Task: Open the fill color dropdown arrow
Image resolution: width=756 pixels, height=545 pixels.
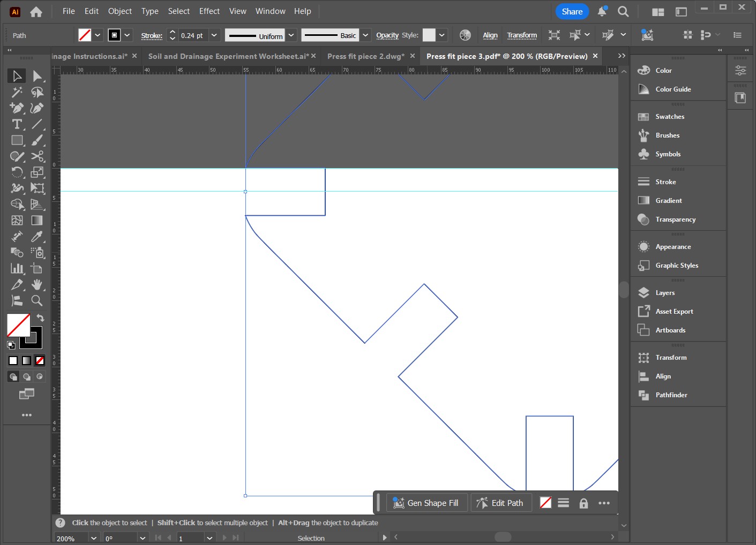Action: pyautogui.click(x=98, y=35)
